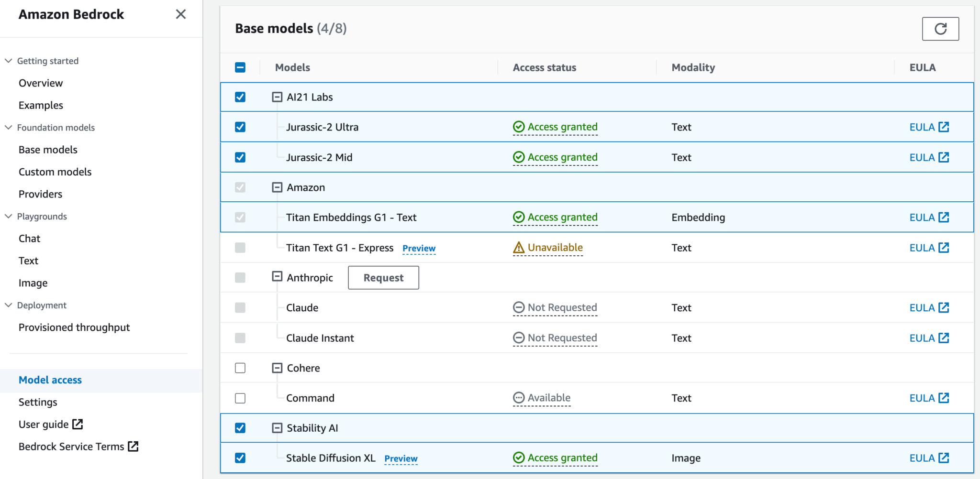Click the Access granted status for Jurassic-2 Mid
This screenshot has height=479, width=980.
click(555, 157)
